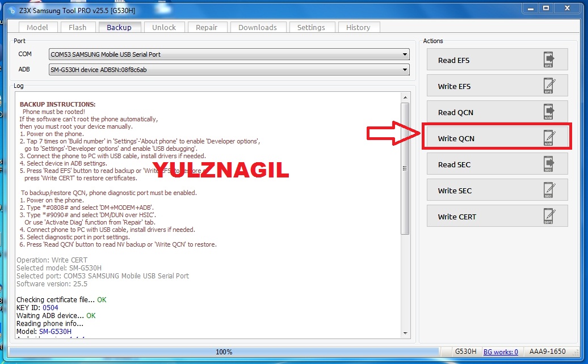The height and width of the screenshot is (364, 588).
Task: Click the log scrollbar up arrow
Action: 405,98
